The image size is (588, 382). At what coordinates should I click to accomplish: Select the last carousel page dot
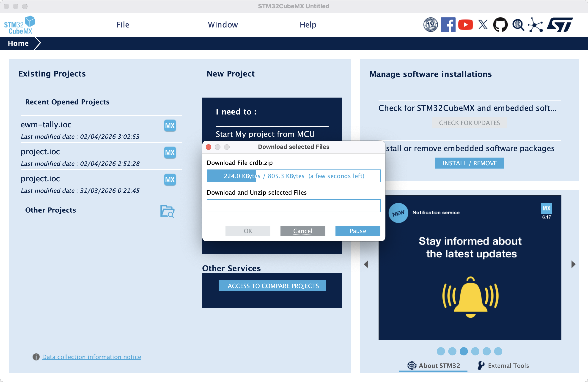[x=498, y=351]
